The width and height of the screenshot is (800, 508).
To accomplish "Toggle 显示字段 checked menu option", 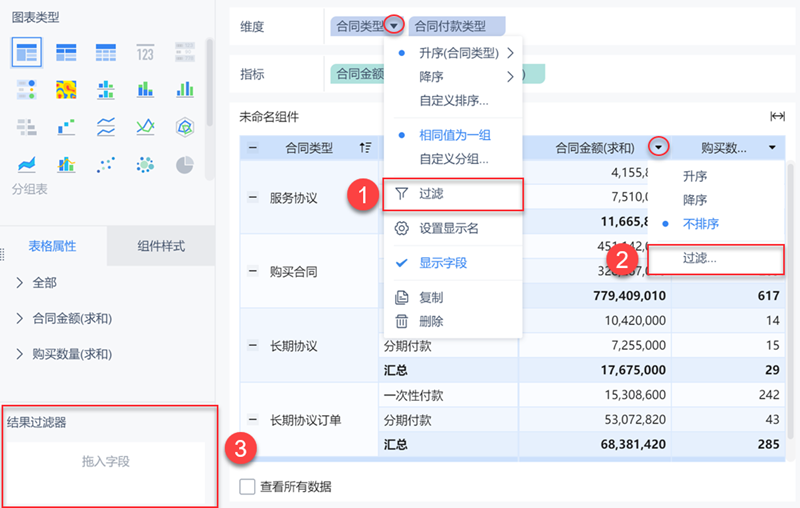I will pos(443,263).
